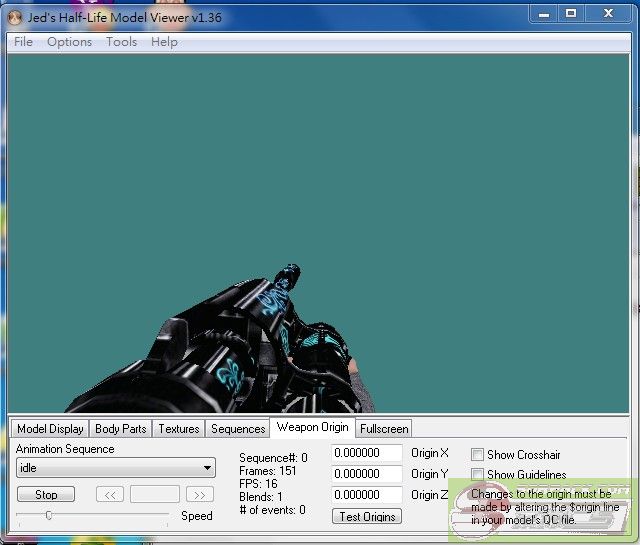Go to the Textures tab

click(179, 429)
